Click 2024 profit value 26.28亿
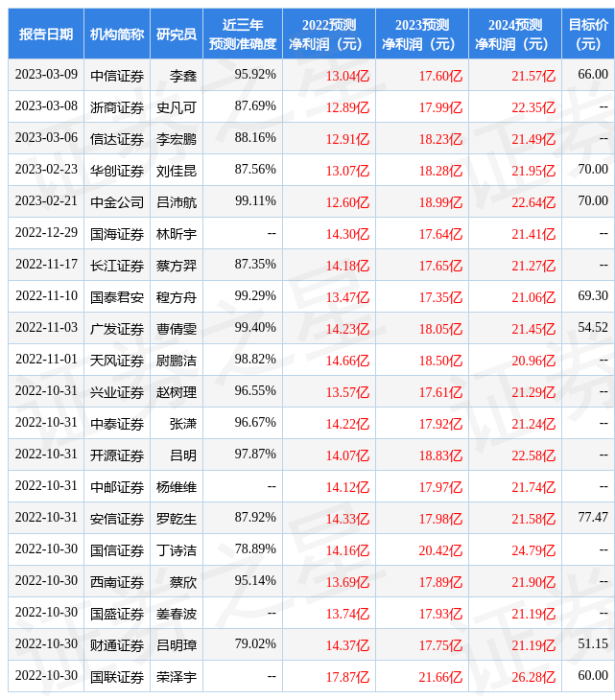This screenshot has width=615, height=700. (x=533, y=678)
